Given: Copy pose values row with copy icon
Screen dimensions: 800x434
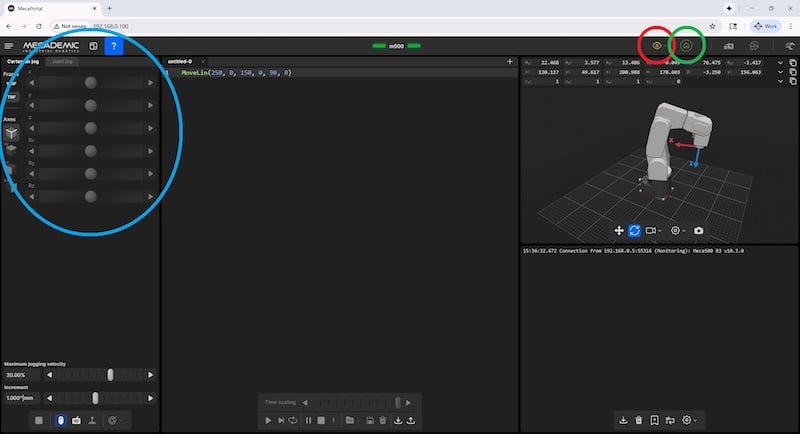Looking at the screenshot, I should click(793, 72).
